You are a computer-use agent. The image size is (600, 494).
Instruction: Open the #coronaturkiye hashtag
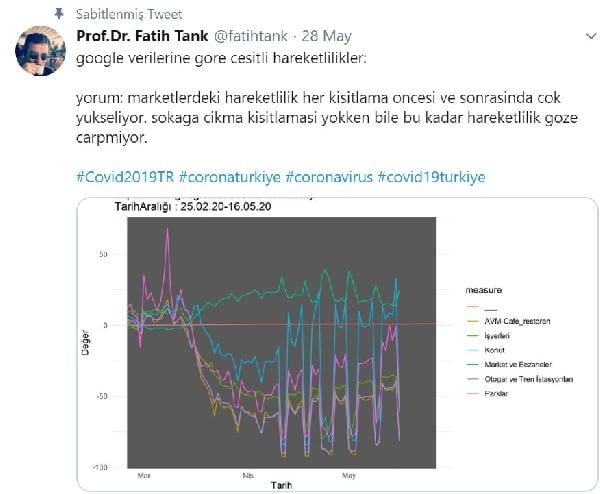click(x=230, y=176)
